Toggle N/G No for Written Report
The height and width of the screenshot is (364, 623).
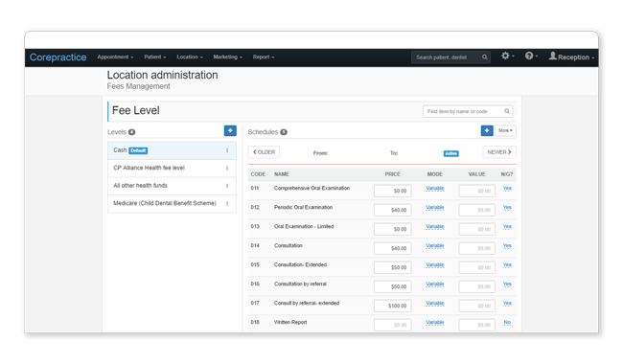click(x=507, y=323)
